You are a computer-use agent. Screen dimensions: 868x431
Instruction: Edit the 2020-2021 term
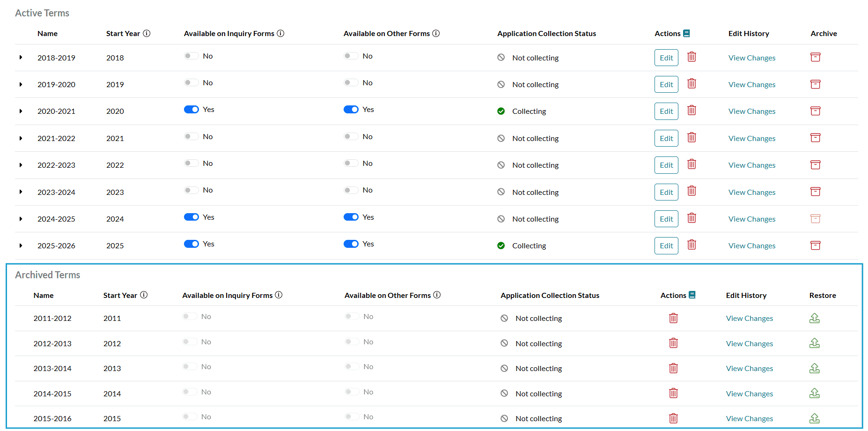(x=666, y=111)
